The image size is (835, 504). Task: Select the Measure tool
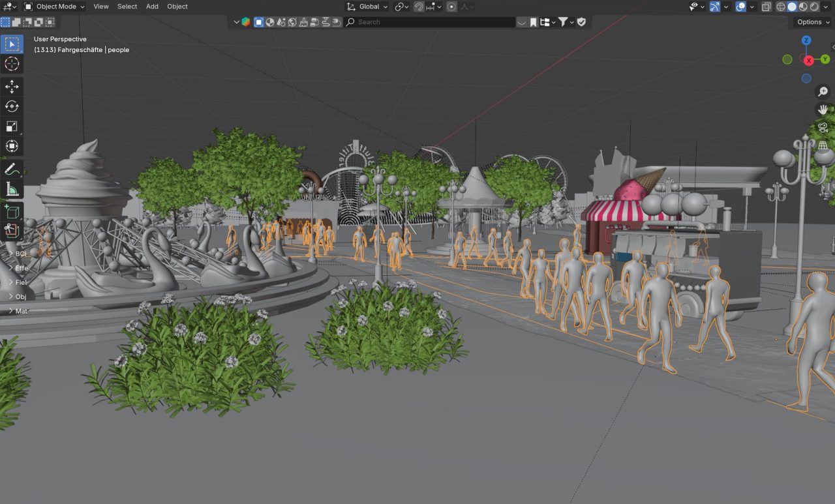12,190
